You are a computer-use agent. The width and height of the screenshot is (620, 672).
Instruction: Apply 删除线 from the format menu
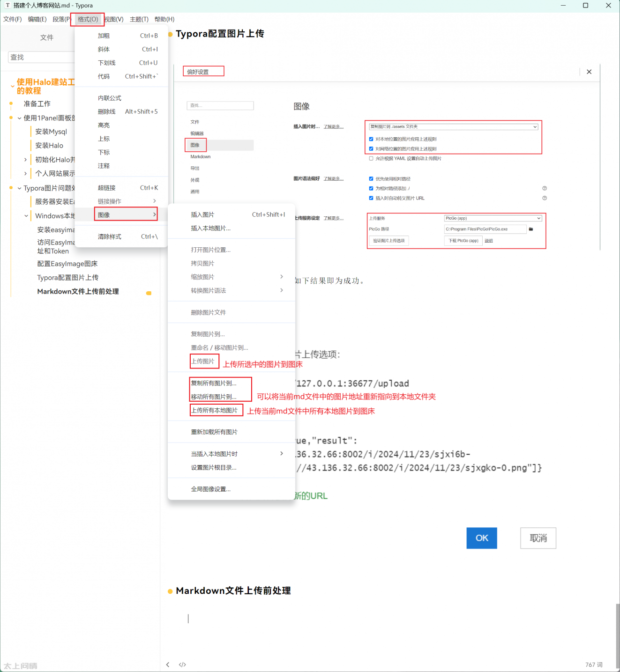121,111
